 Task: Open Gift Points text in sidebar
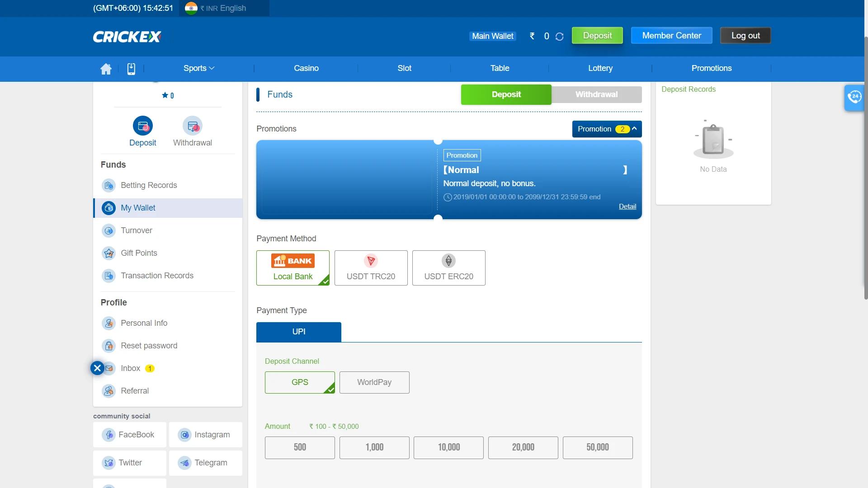point(139,253)
